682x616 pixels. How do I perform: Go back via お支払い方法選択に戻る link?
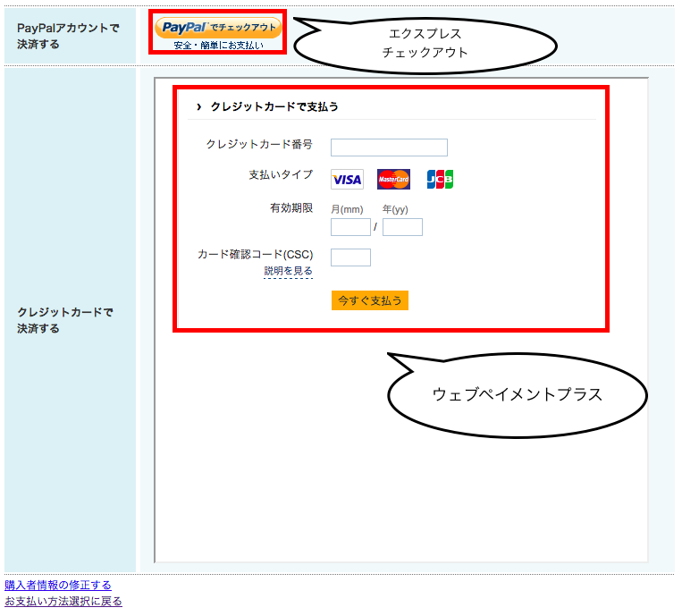[x=63, y=601]
